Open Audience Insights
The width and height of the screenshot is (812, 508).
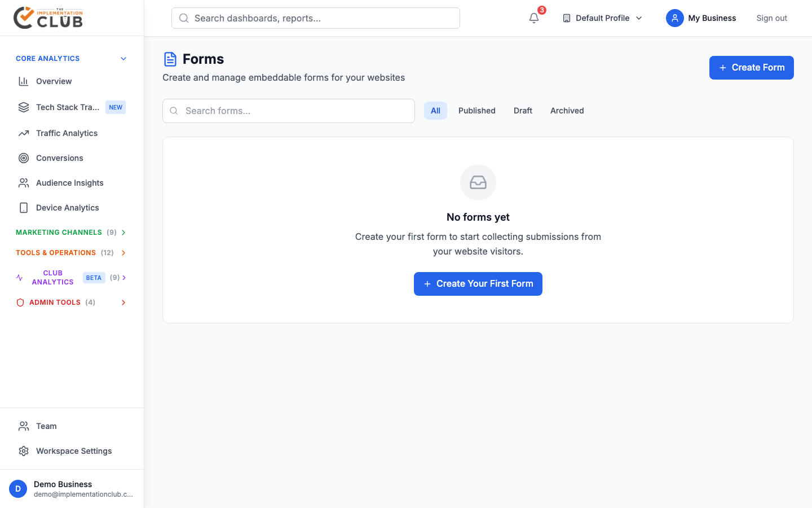(69, 182)
